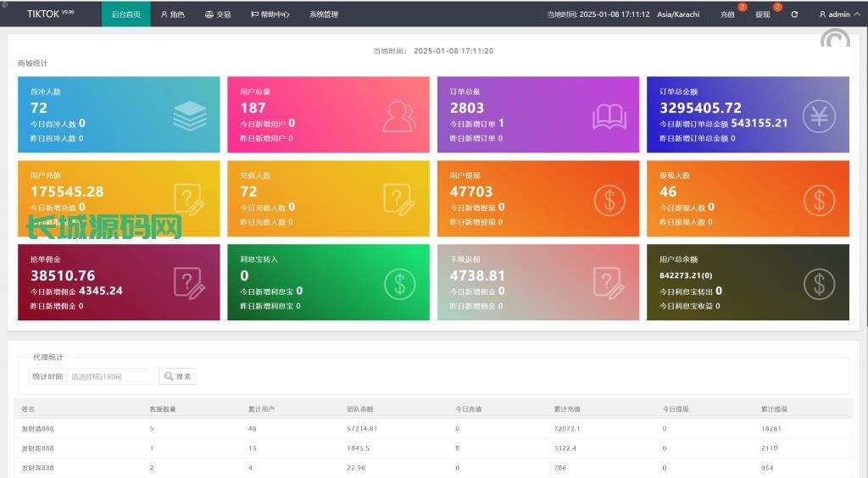Click the 搜索 search button
This screenshot has height=478, width=868.
177,376
